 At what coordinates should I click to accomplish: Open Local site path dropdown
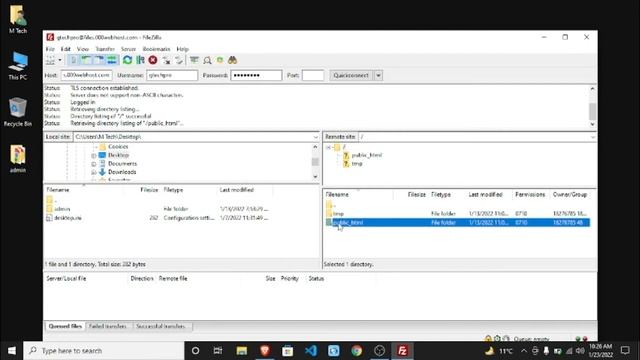point(316,137)
